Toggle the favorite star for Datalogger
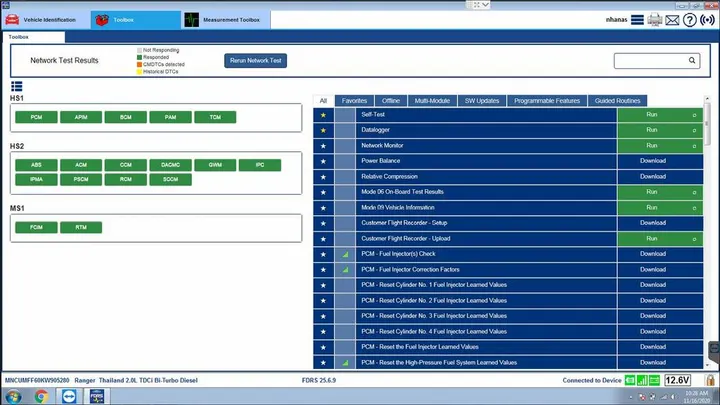 click(x=323, y=130)
